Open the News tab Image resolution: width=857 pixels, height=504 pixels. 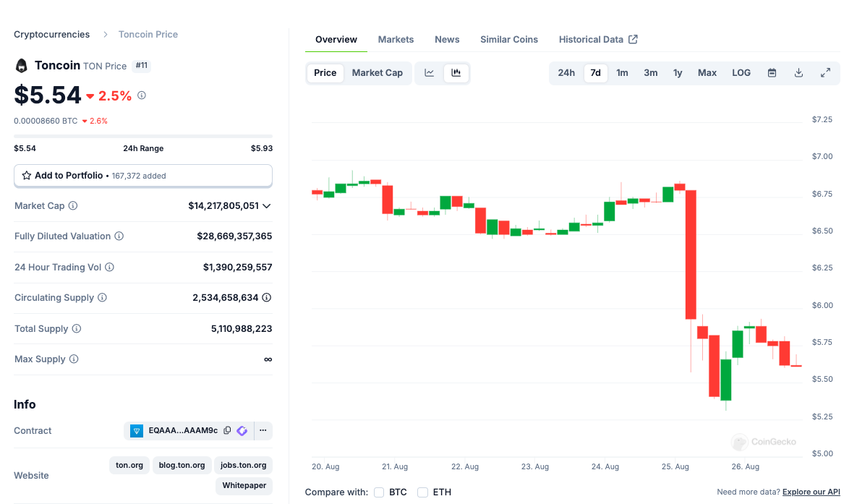447,39
